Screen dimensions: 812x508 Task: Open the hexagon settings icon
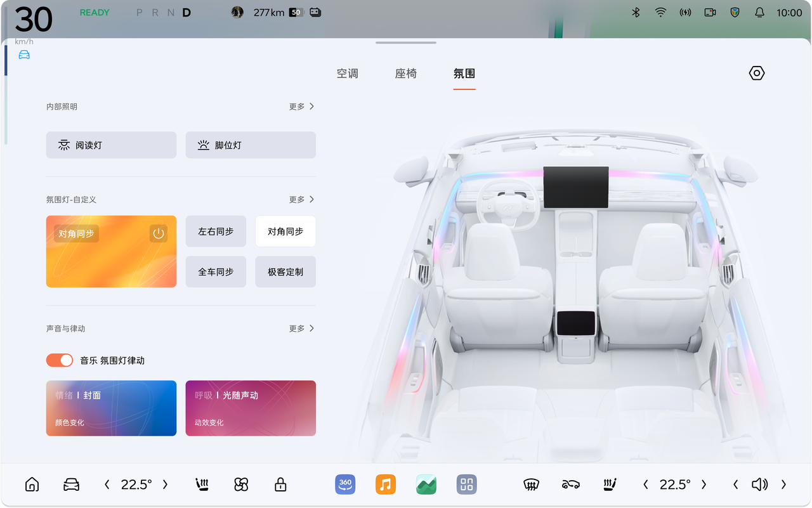pyautogui.click(x=757, y=73)
